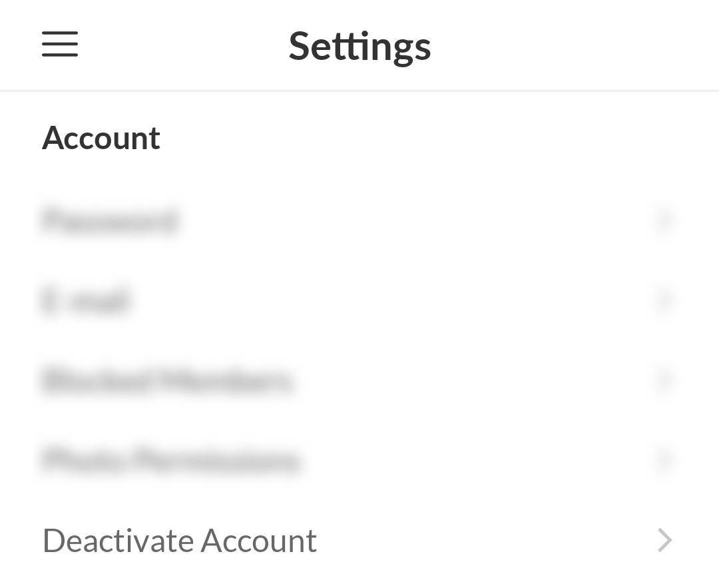Tap the Blocked Members row chevron

664,380
